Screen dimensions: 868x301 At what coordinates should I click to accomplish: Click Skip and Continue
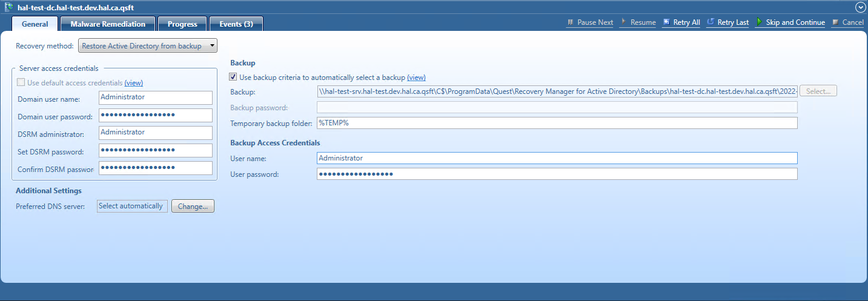(x=790, y=22)
